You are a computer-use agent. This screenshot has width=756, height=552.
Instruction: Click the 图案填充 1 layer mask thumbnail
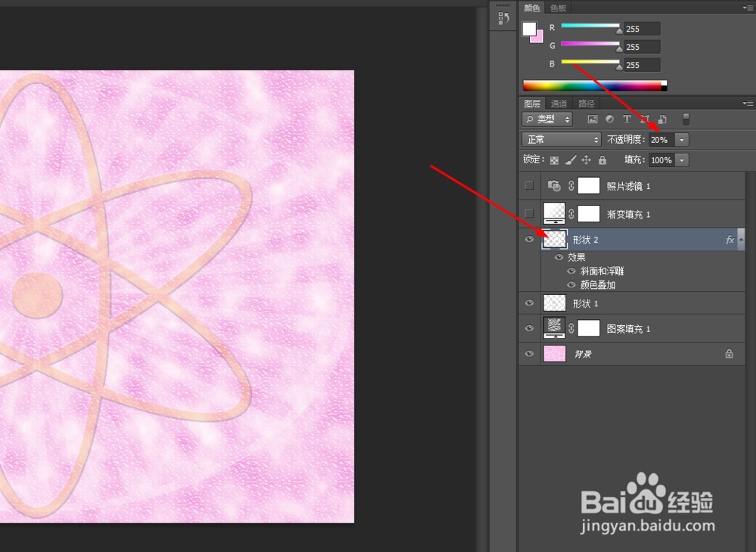click(x=588, y=327)
